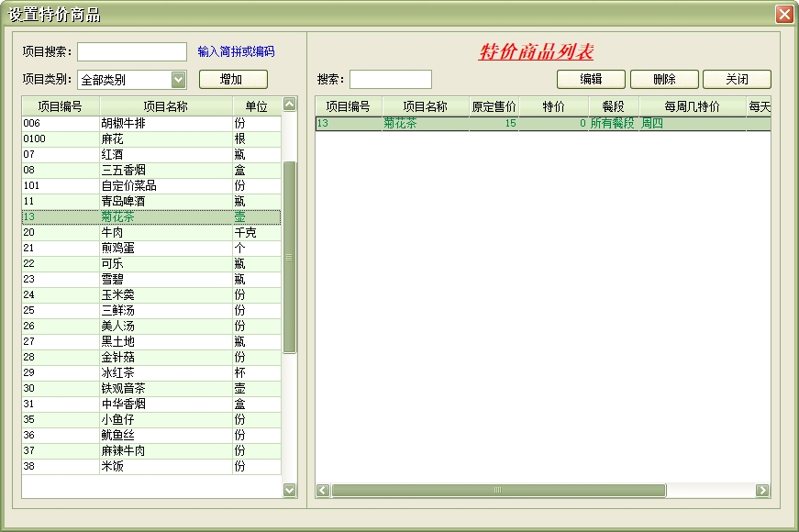Click the 特价 column header

tap(553, 106)
